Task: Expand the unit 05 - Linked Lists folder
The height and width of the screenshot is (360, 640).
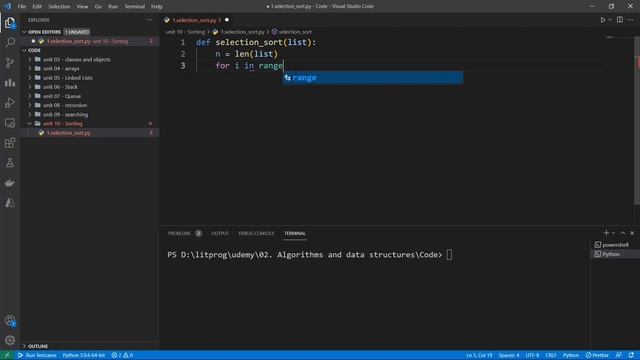Action: pyautogui.click(x=67, y=78)
